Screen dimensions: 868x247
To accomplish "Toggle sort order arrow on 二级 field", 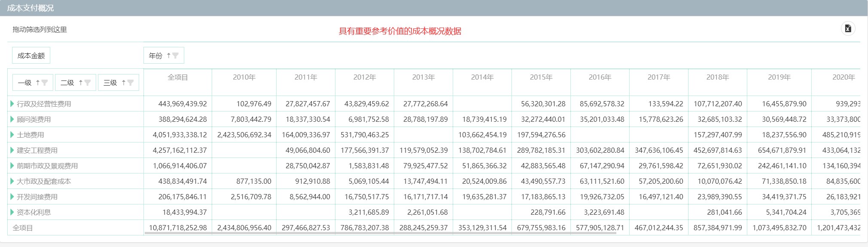I will pyautogui.click(x=81, y=83).
